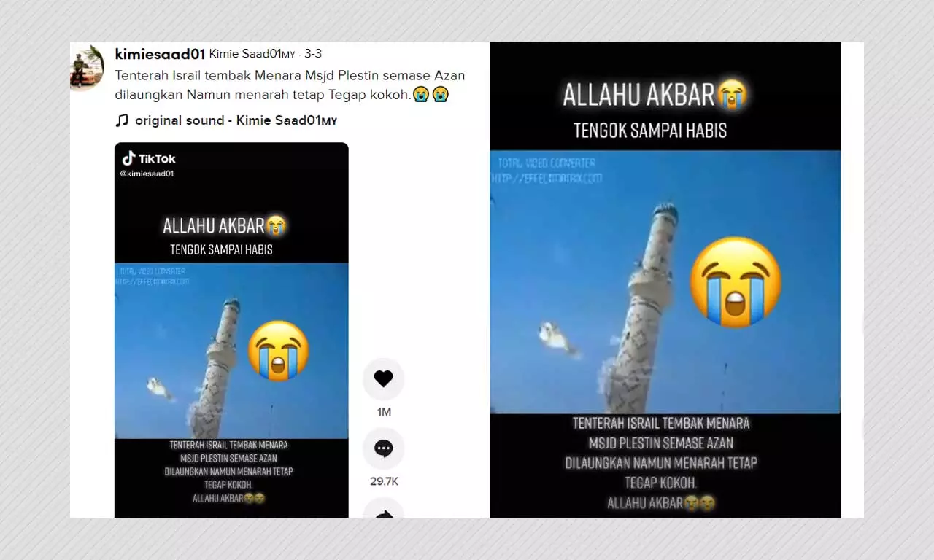Image resolution: width=934 pixels, height=560 pixels.
Task: Open original sound - Kimie Saad01 link
Action: point(236,120)
